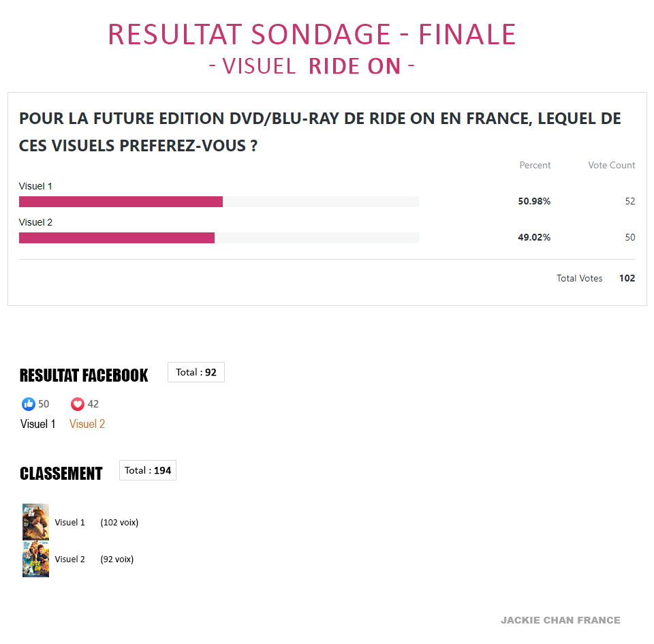Click the orange Visuel 2 label
654x644 pixels.
coord(87,424)
